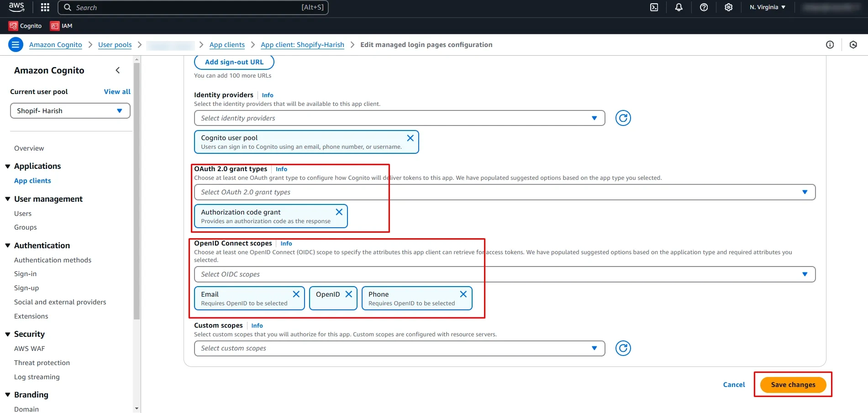Follow the Amazon Cognito breadcrumb link

[x=56, y=45]
